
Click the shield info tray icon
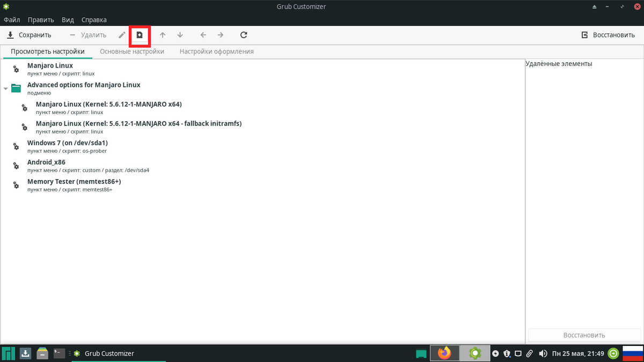coord(507,353)
